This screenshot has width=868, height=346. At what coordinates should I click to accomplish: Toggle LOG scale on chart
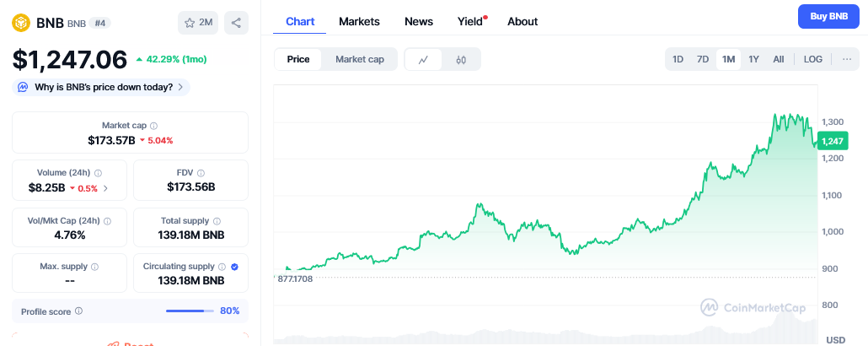coord(813,59)
